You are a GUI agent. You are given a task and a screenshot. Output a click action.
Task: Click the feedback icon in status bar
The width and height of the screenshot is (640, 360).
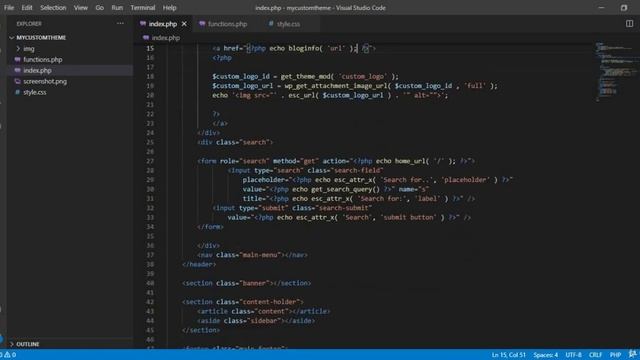point(632,354)
